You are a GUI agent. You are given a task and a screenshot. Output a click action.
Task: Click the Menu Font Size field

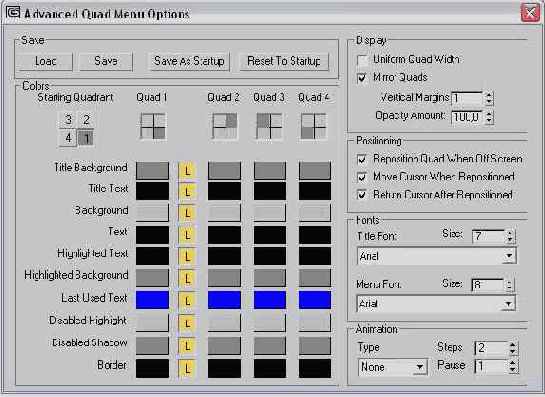point(488,285)
